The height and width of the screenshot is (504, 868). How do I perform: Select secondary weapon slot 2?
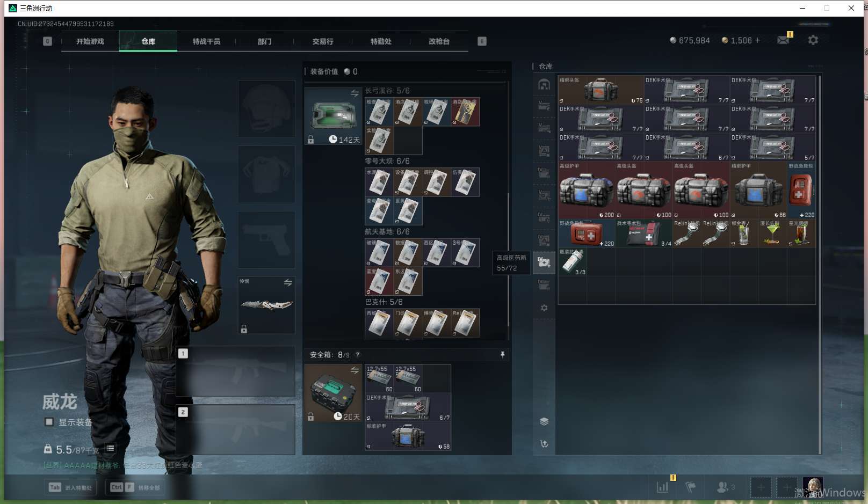(236, 430)
